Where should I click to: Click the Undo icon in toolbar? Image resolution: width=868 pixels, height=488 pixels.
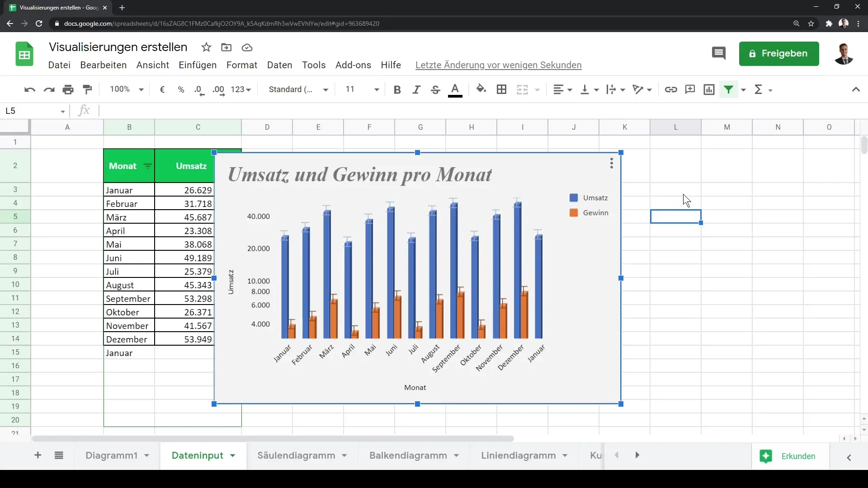tap(30, 89)
